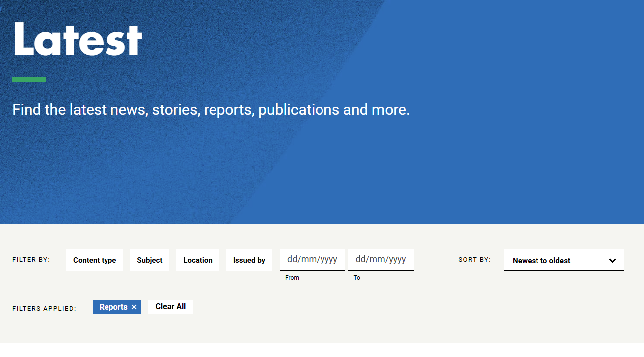This screenshot has width=644, height=357.
Task: Click the chevron arrow in the sort box
Action: pos(612,261)
